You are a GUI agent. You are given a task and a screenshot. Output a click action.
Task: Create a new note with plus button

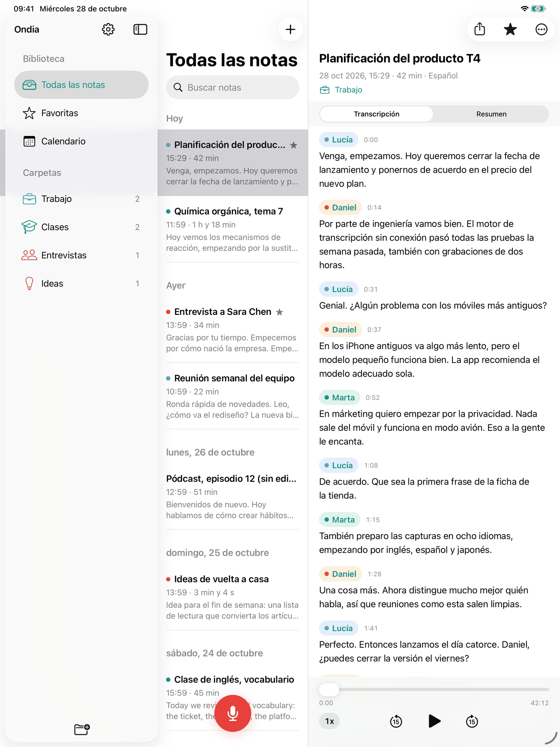(x=290, y=29)
